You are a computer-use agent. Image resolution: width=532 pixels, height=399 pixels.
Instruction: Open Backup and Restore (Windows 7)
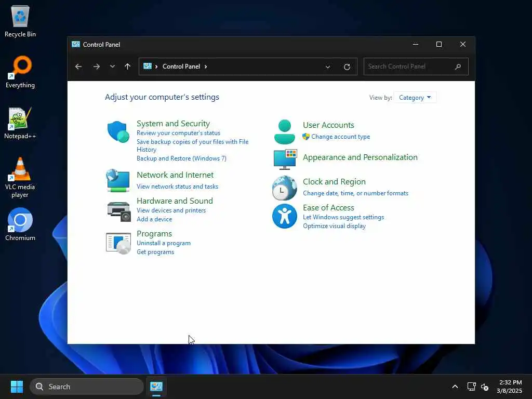[x=181, y=158]
